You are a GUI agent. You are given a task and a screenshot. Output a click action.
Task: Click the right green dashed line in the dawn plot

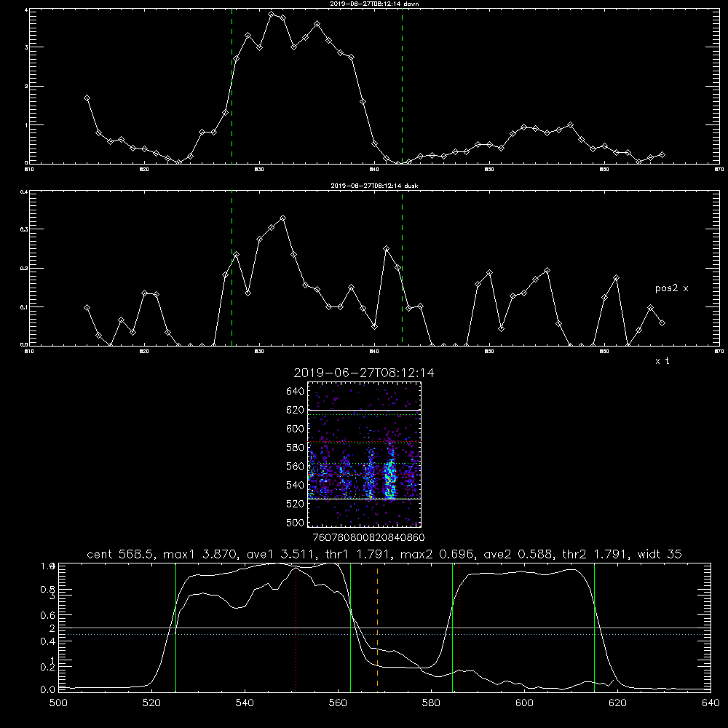point(402,87)
